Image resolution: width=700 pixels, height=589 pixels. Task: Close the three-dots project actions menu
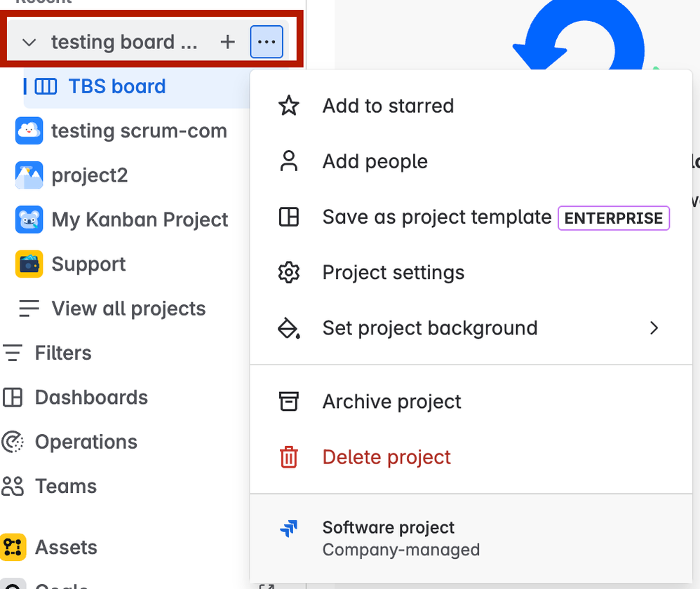[x=267, y=42]
